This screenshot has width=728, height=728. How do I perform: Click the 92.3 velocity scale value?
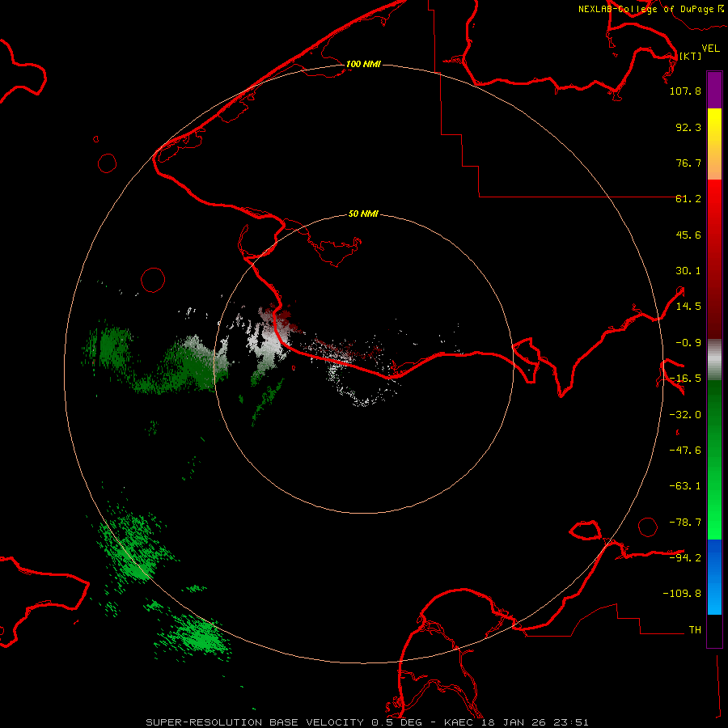(688, 127)
